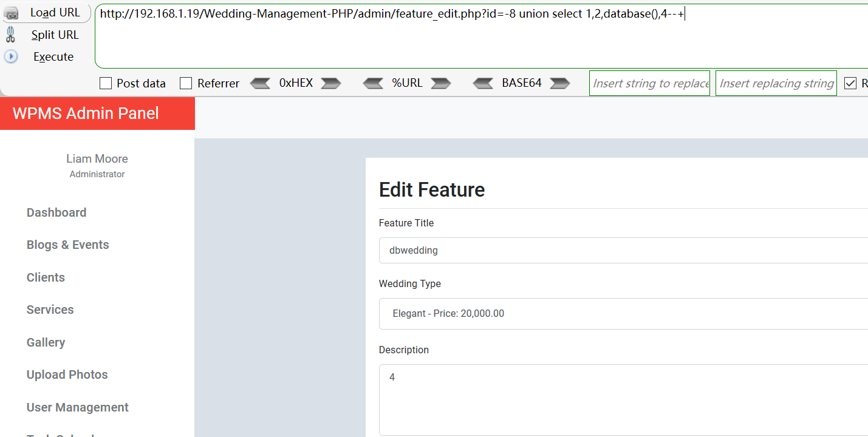Click the Split URL button label

click(x=55, y=35)
